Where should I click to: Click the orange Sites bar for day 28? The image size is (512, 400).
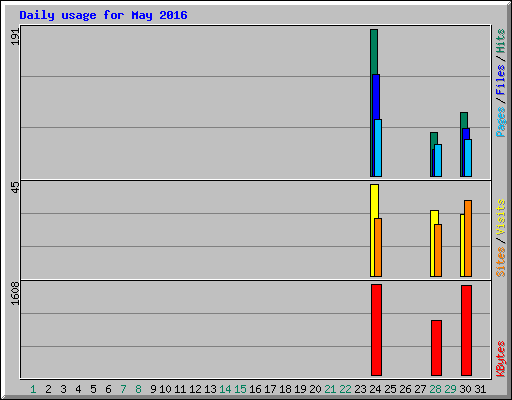click(438, 250)
